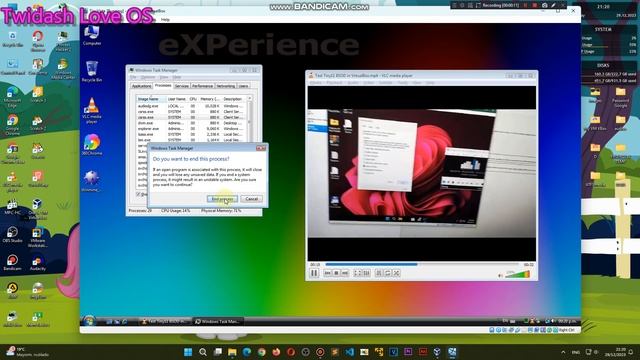640x360 pixels.
Task: Select VMware Workstation desktop icon
Action: (x=38, y=237)
